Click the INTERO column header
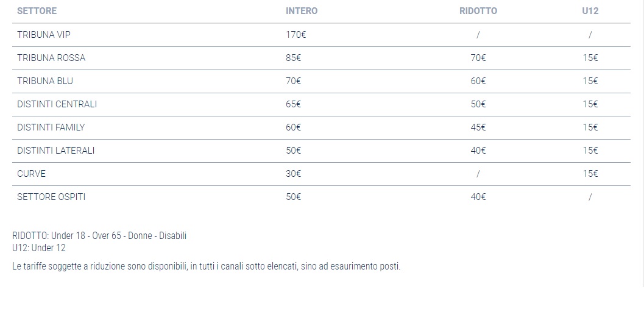Viewport: 644px width, 314px height. point(302,11)
